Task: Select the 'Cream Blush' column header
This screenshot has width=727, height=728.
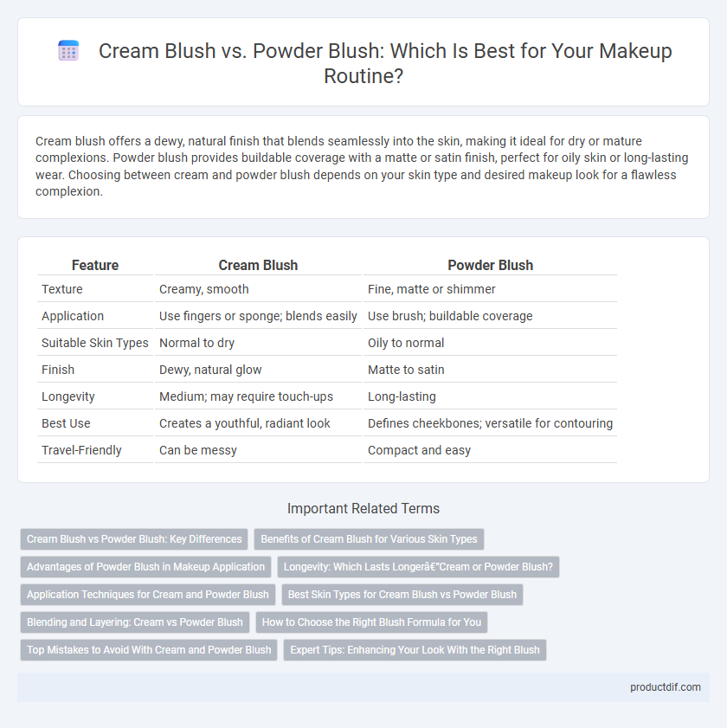Action: point(258,265)
